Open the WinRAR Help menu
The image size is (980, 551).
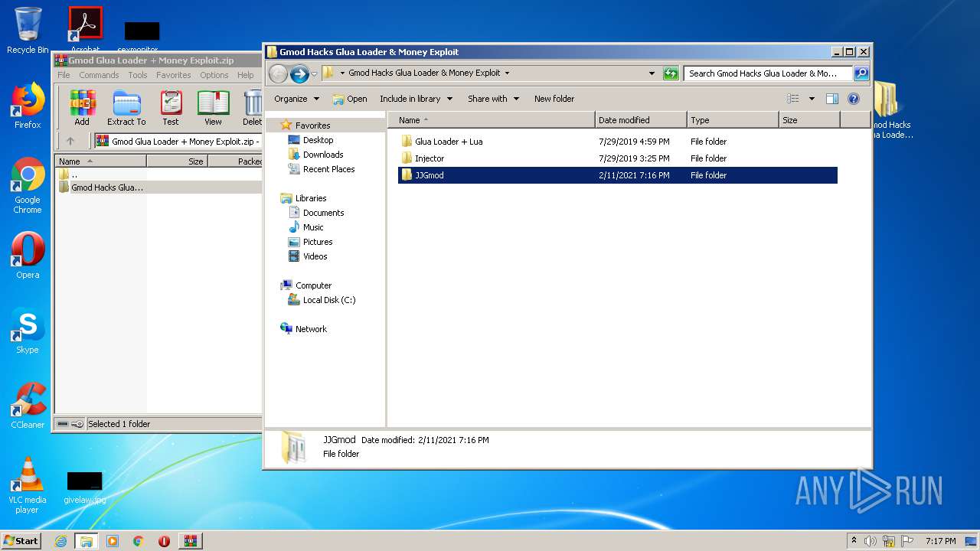coord(246,75)
